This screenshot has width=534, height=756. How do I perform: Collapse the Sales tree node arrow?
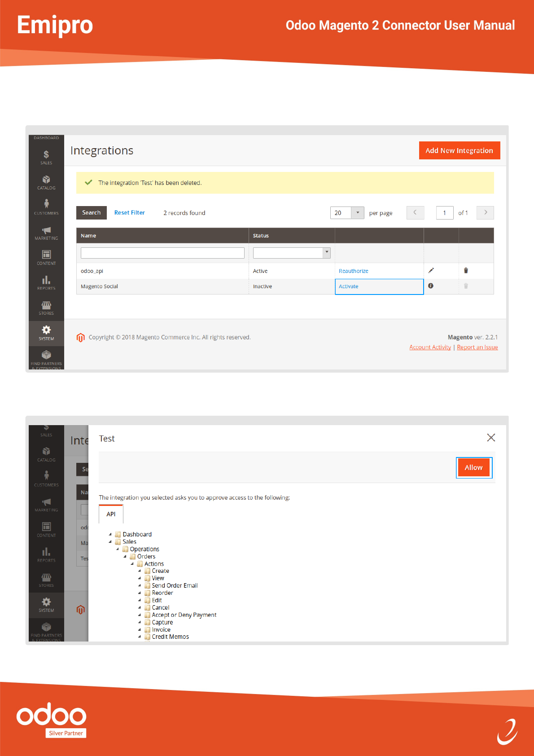tap(110, 542)
